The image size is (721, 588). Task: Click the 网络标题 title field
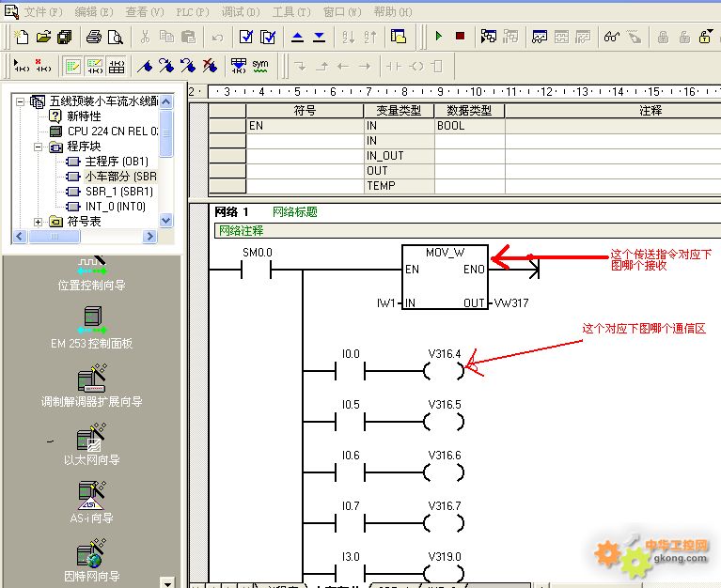click(x=295, y=211)
